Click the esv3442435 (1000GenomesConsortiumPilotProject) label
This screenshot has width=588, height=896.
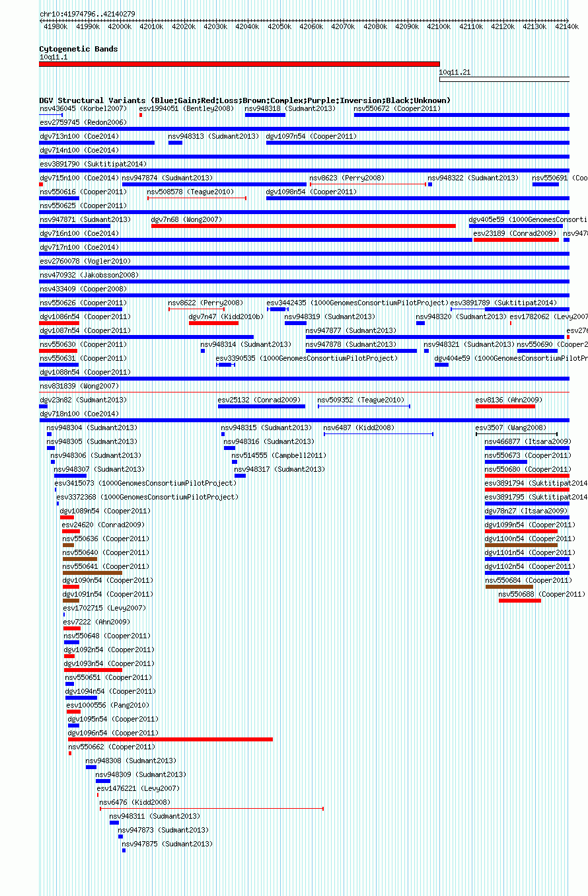coord(357,303)
